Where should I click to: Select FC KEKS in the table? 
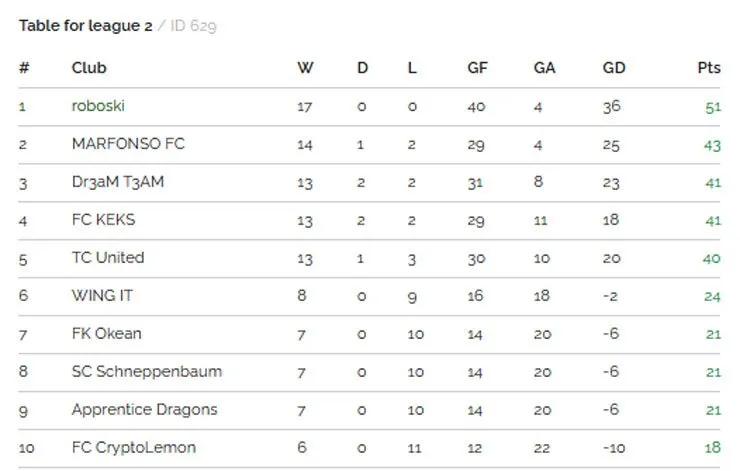[x=103, y=219]
